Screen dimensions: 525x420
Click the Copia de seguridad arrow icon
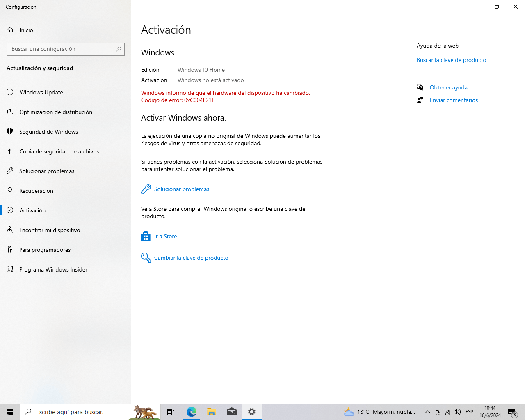tap(10, 151)
